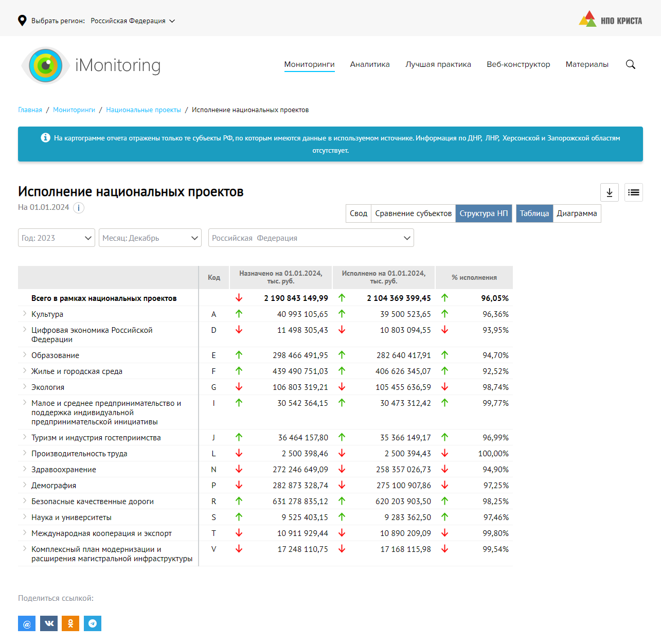Open the Год: 2023 dropdown
Screen dimensions: 661x644
click(57, 238)
